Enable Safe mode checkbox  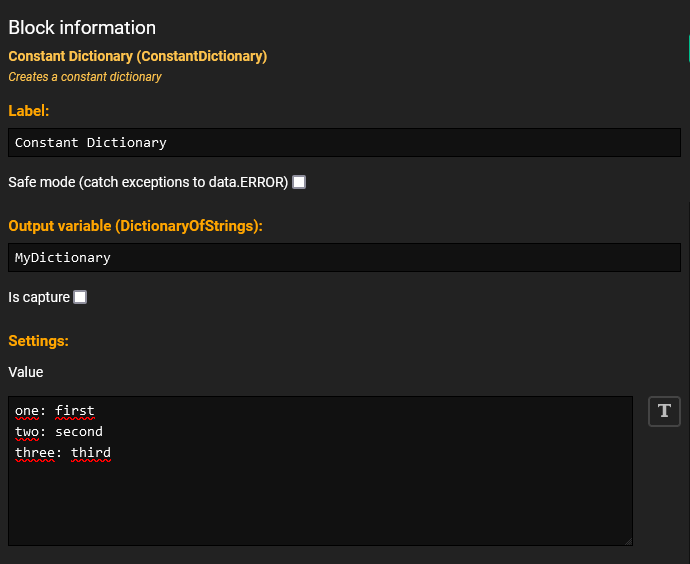tap(299, 182)
